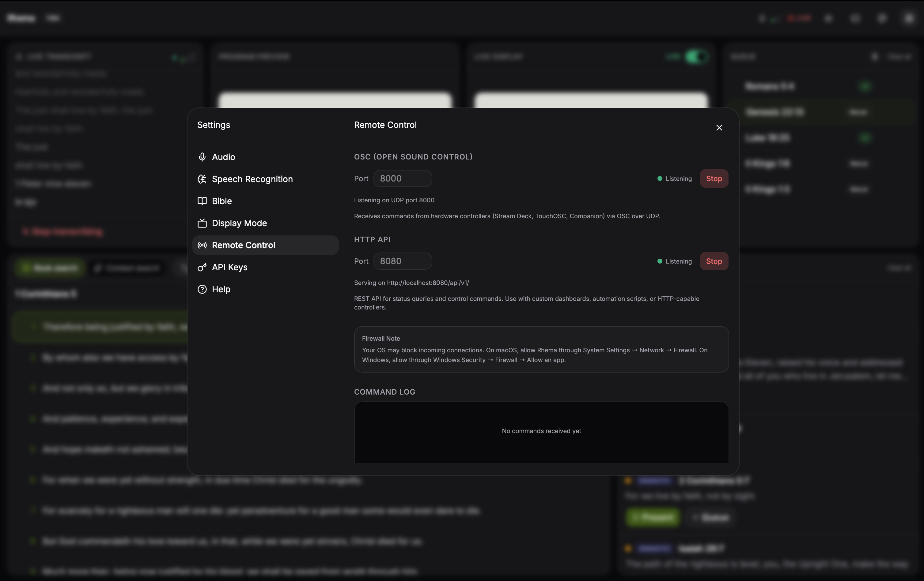Stop the OSC listener
The height and width of the screenshot is (581, 924).
click(x=714, y=178)
